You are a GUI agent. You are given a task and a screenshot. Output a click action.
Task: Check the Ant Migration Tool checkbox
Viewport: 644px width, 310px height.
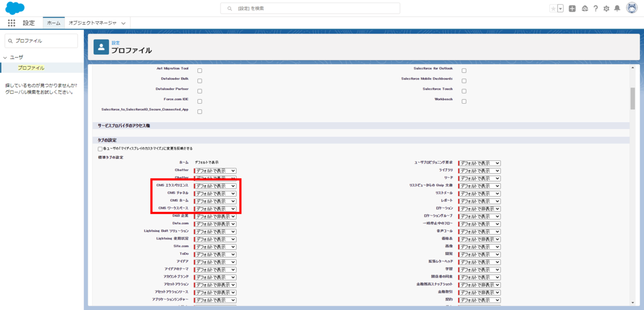(200, 71)
